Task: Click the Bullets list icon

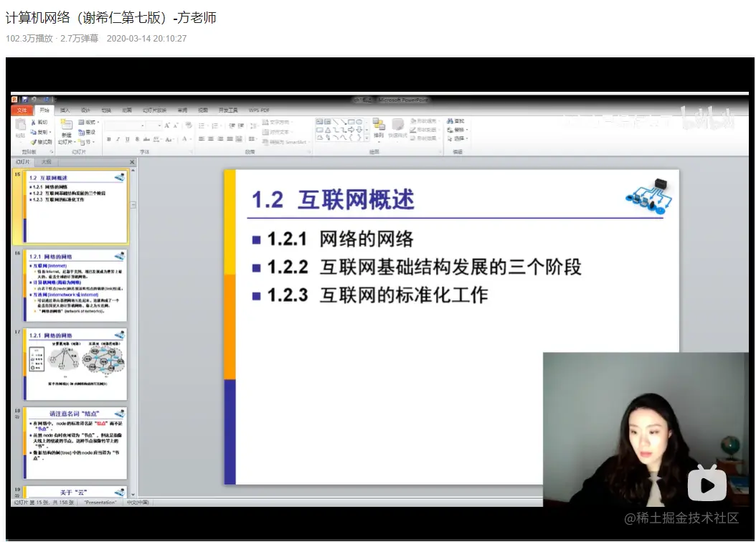Action: 202,125
